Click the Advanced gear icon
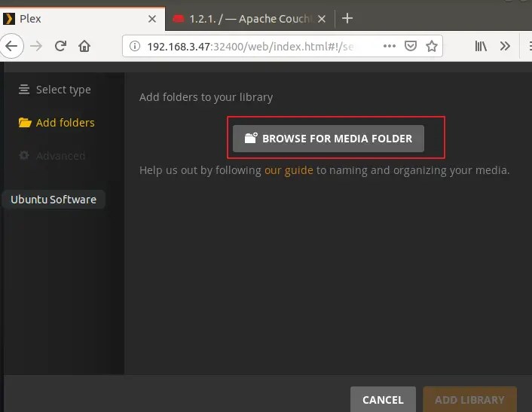Viewport: 532px width, 412px height. pyautogui.click(x=24, y=155)
